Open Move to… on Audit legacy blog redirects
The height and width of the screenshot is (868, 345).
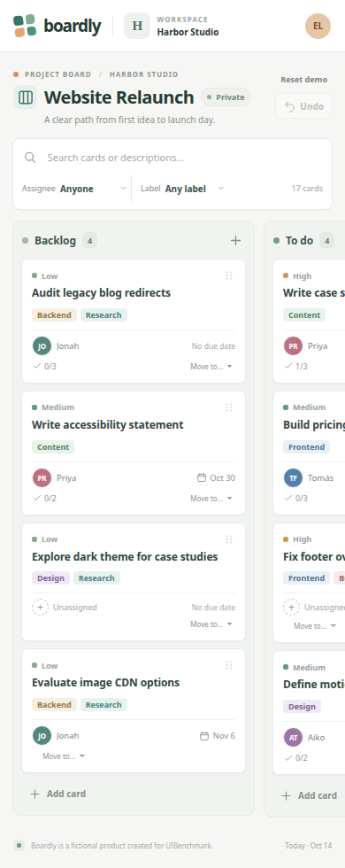211,367
